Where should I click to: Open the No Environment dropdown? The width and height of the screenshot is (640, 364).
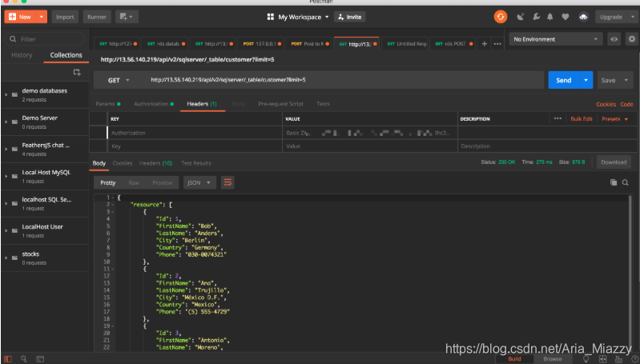click(x=555, y=39)
